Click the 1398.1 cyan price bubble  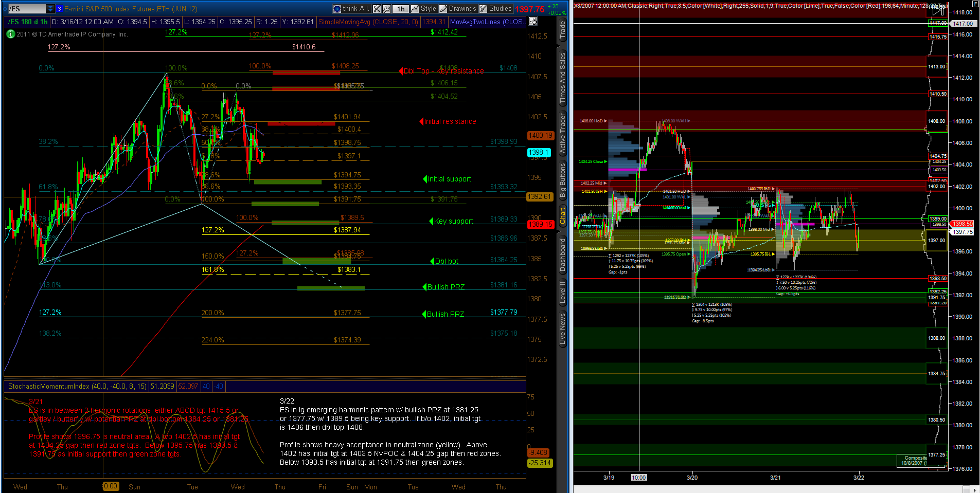point(539,153)
